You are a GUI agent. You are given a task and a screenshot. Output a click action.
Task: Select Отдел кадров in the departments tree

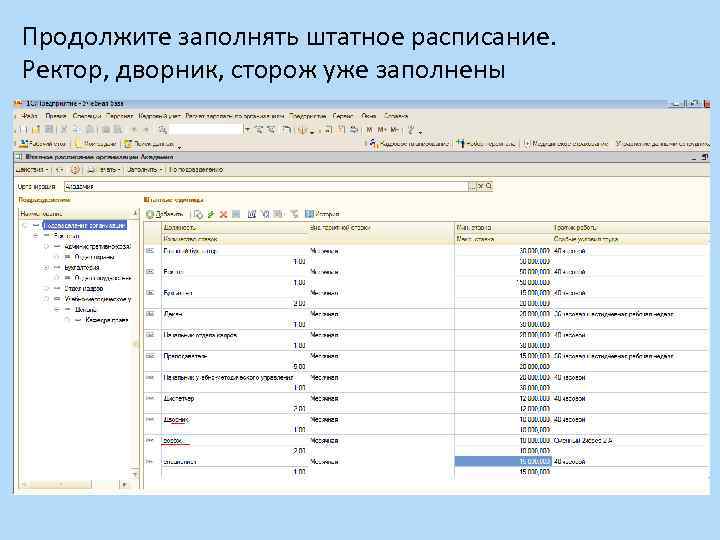click(x=84, y=288)
